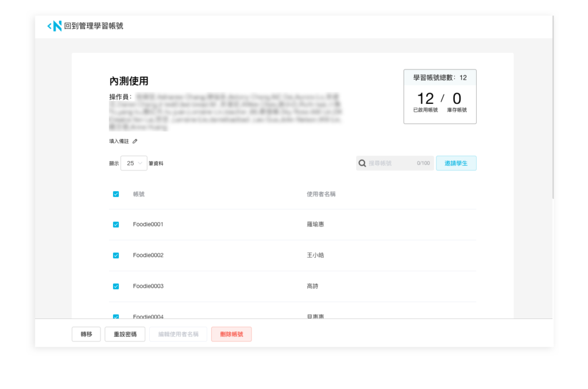This screenshot has width=588, height=389.
Task: Uncheck the Foodie0001 row checkbox
Action: point(116,224)
